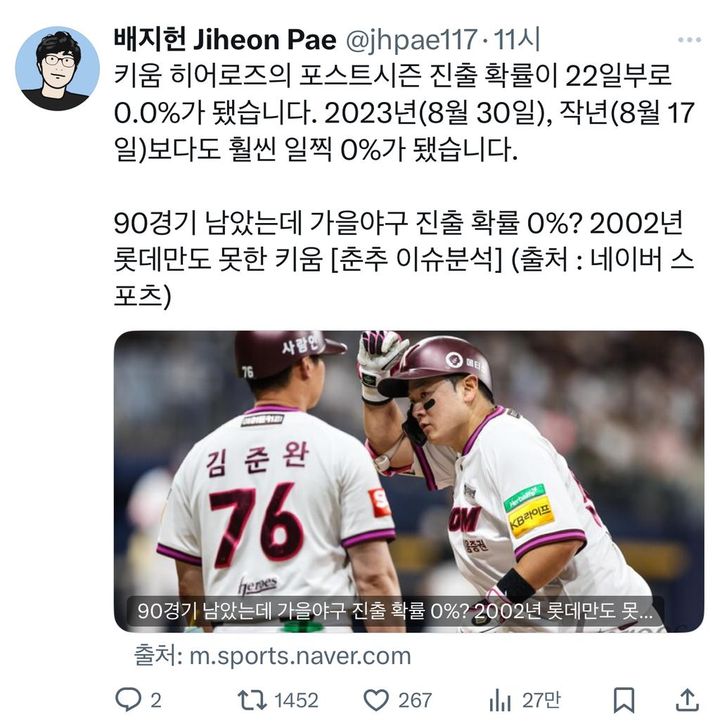Image resolution: width=720 pixels, height=728 pixels.
Task: Click the 배지헌 Jiheon Pae display name
Action: tap(225, 39)
